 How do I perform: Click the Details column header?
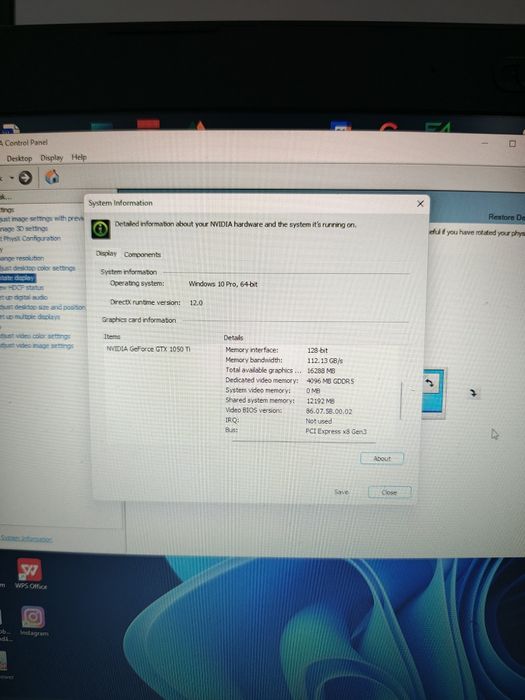pos(233,338)
